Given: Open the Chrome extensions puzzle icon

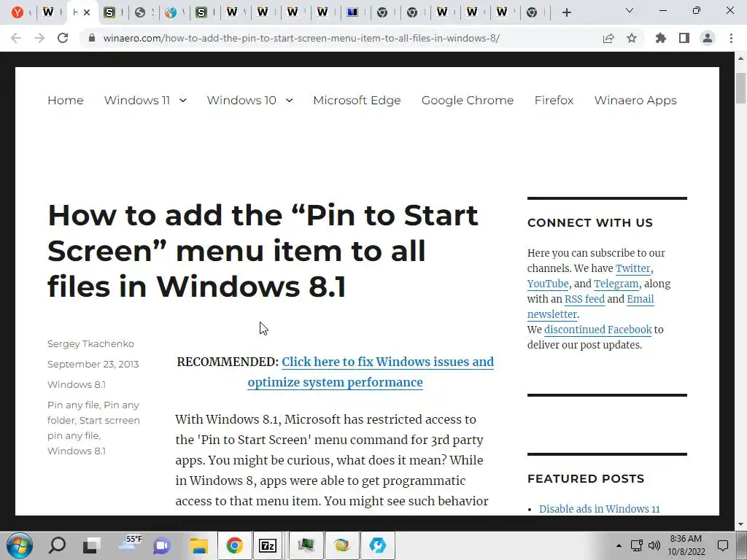Looking at the screenshot, I should coord(661,38).
